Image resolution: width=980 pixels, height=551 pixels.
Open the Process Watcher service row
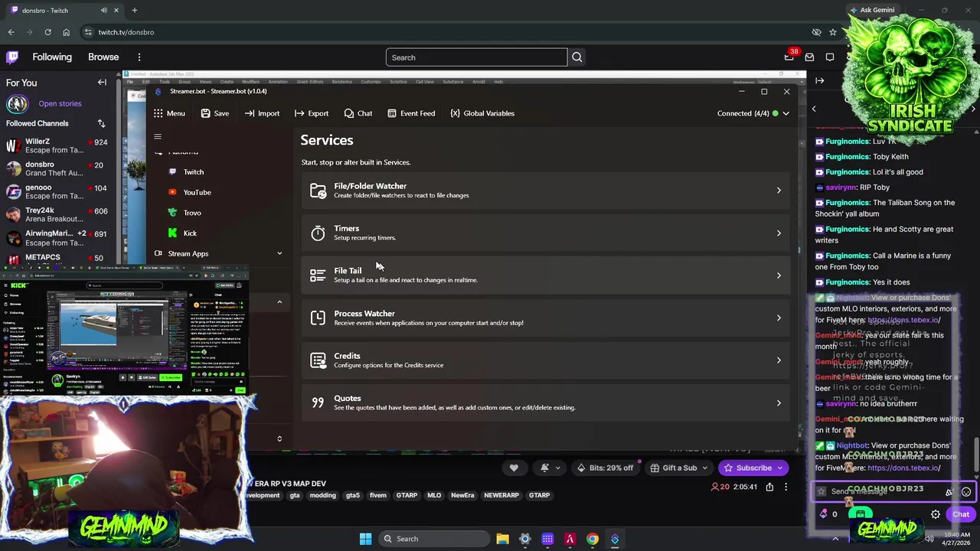click(545, 318)
